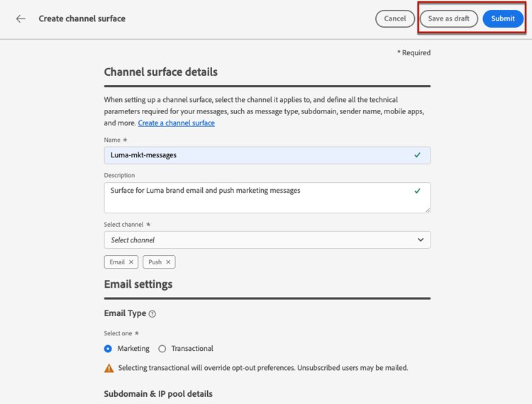Click the Cancel button
The image size is (532, 404).
[395, 19]
